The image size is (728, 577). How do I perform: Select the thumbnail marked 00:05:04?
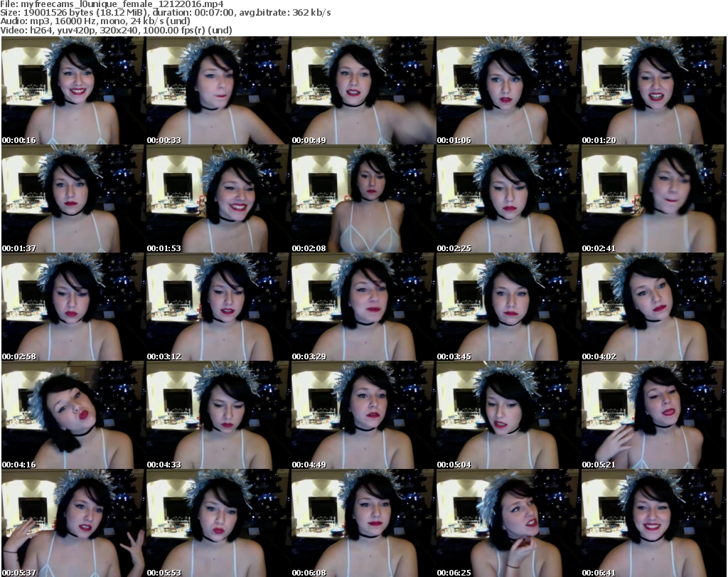[x=508, y=415]
